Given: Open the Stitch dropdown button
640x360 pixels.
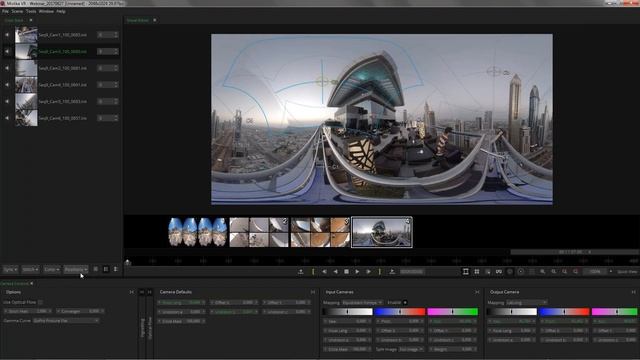Looking at the screenshot, I should pos(30,270).
